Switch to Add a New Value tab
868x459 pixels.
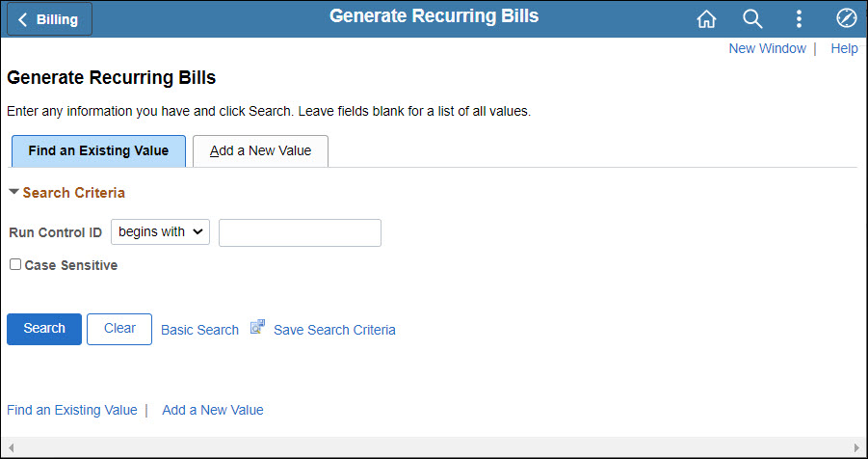(260, 150)
